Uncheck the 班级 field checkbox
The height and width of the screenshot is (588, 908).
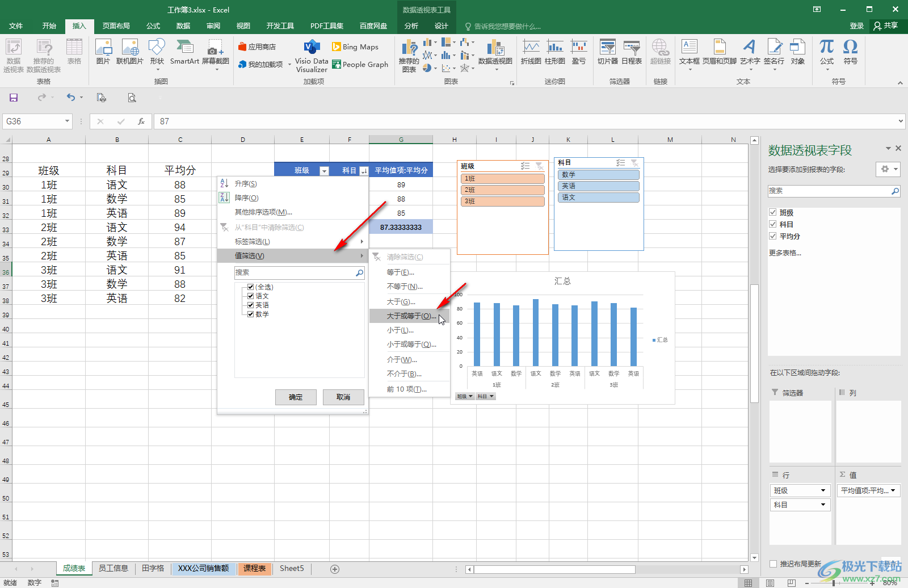tap(773, 212)
